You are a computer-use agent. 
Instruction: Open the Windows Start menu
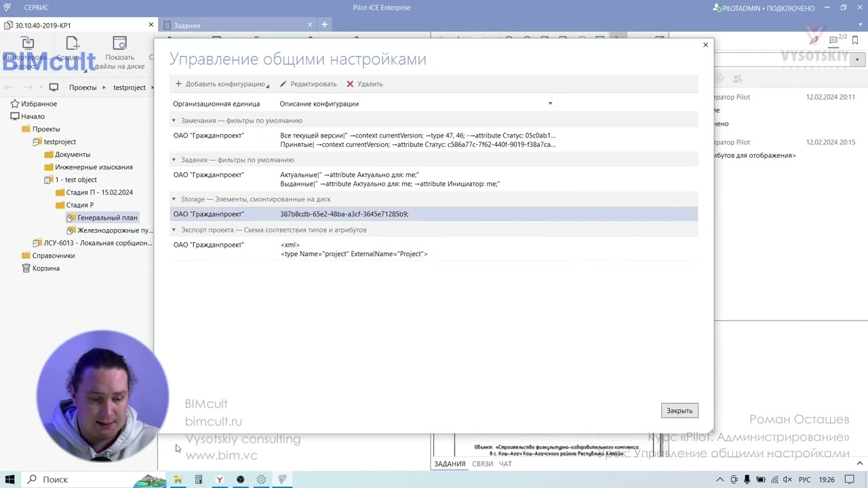coord(10,479)
